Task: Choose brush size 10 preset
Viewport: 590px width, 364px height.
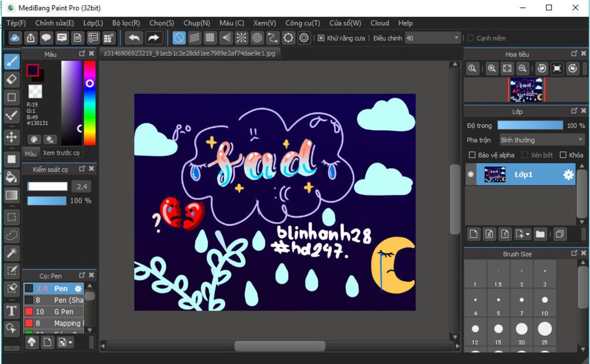Action: click(x=544, y=304)
